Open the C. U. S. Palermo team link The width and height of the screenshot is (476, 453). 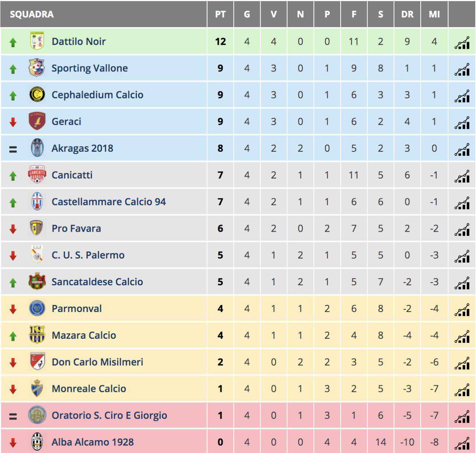point(88,255)
